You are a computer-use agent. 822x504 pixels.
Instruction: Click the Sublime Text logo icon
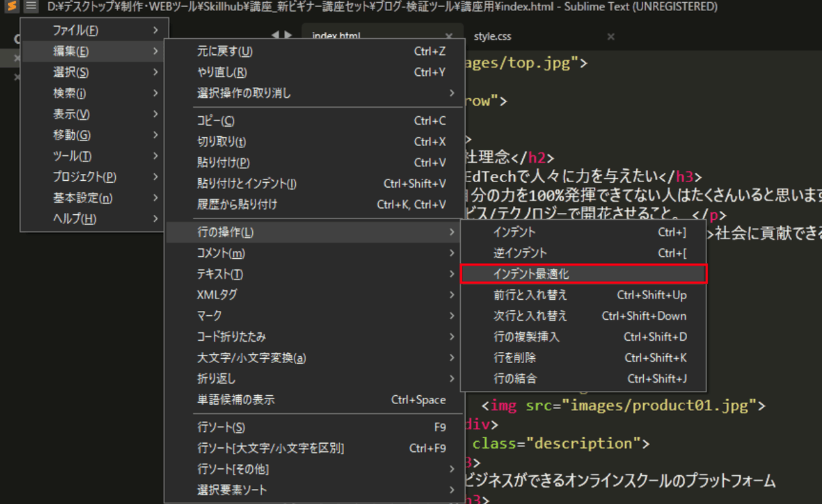[x=12, y=7]
